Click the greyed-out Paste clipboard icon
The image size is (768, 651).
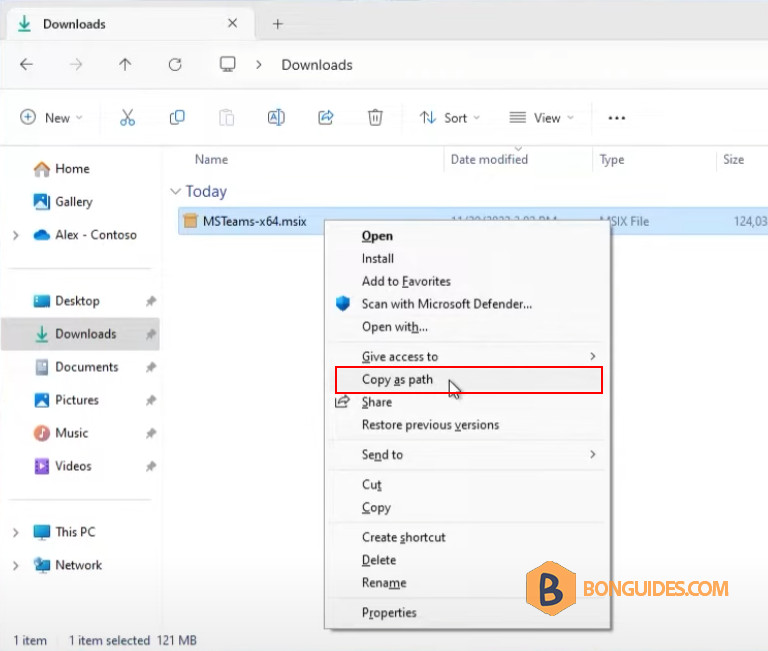[226, 118]
